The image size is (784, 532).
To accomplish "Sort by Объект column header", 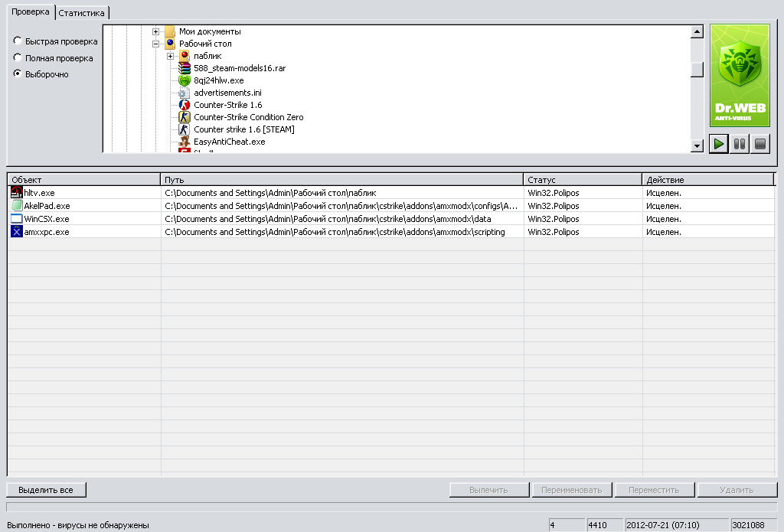I will point(83,179).
